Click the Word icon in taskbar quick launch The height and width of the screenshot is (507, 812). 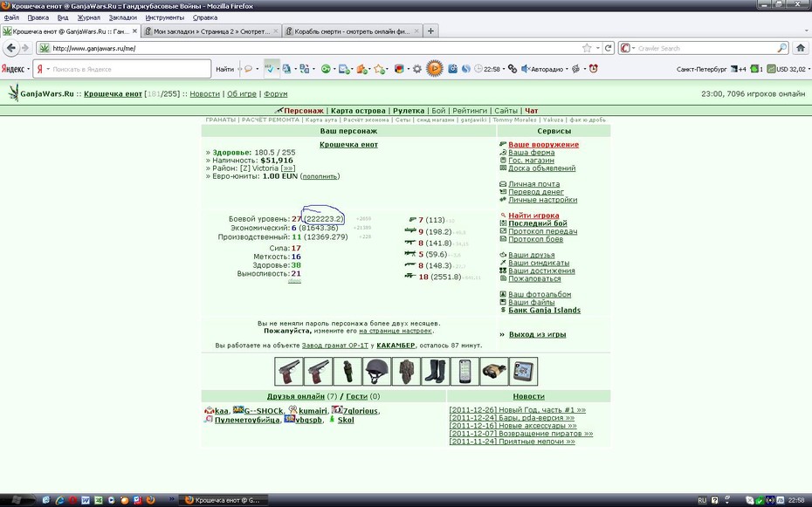pos(86,500)
